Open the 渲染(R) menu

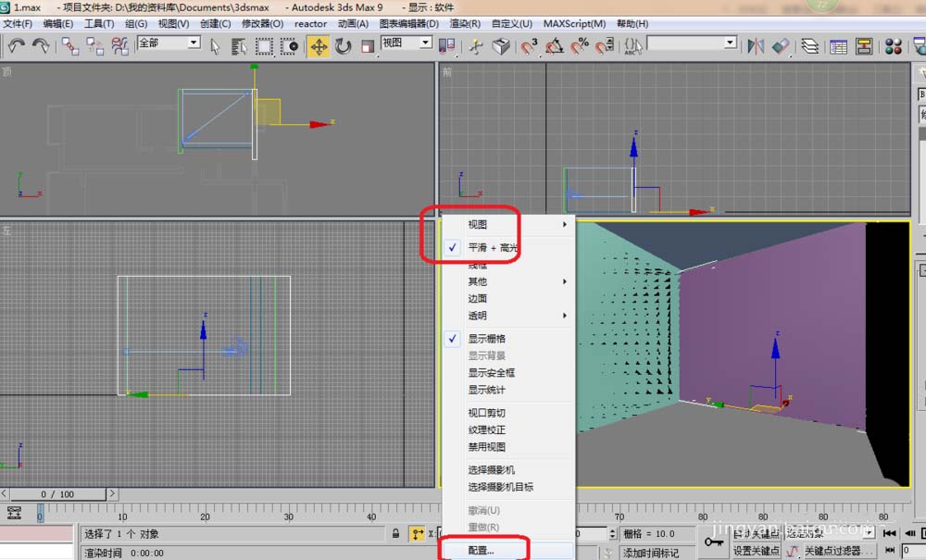(462, 23)
